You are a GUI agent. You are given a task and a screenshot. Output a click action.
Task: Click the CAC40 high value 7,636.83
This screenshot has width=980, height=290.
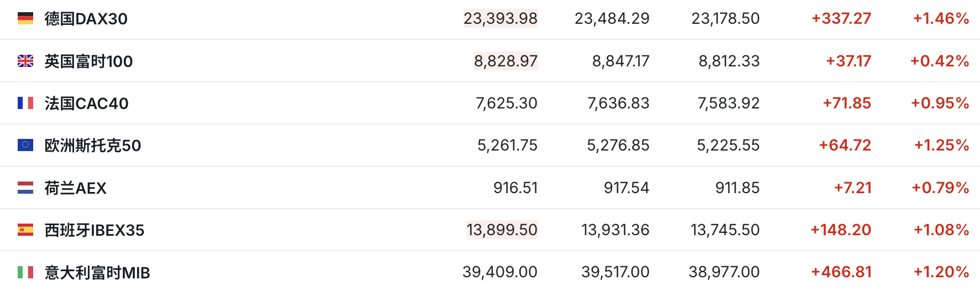[618, 103]
